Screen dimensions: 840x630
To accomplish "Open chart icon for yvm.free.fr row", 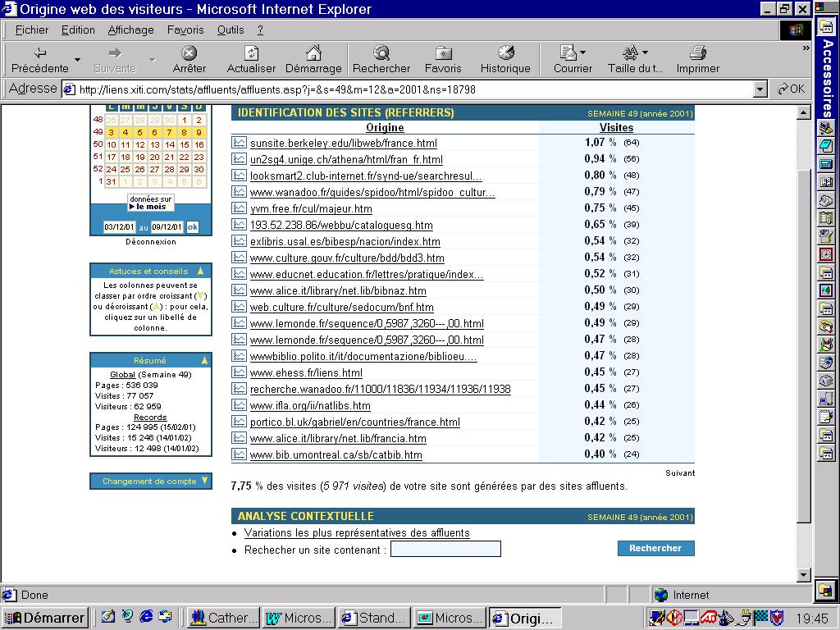I will point(239,208).
